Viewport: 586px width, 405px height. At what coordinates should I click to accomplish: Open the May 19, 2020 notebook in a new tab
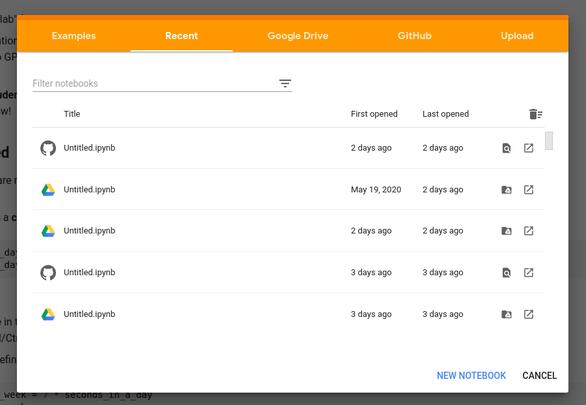pyautogui.click(x=528, y=190)
